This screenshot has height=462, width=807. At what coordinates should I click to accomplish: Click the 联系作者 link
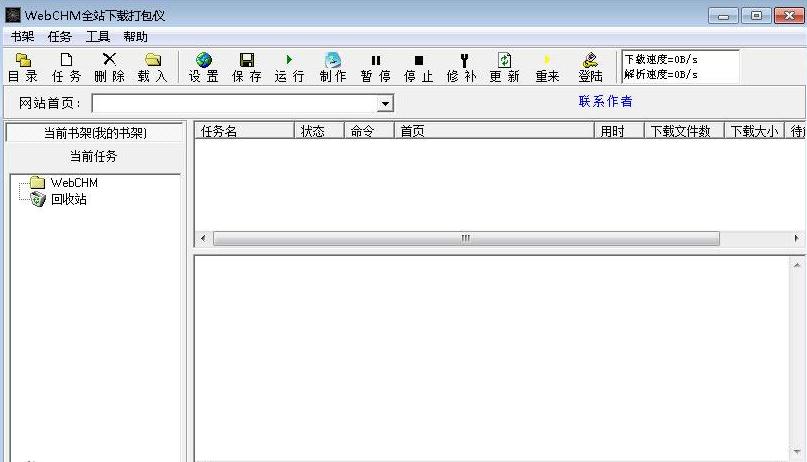tap(605, 101)
